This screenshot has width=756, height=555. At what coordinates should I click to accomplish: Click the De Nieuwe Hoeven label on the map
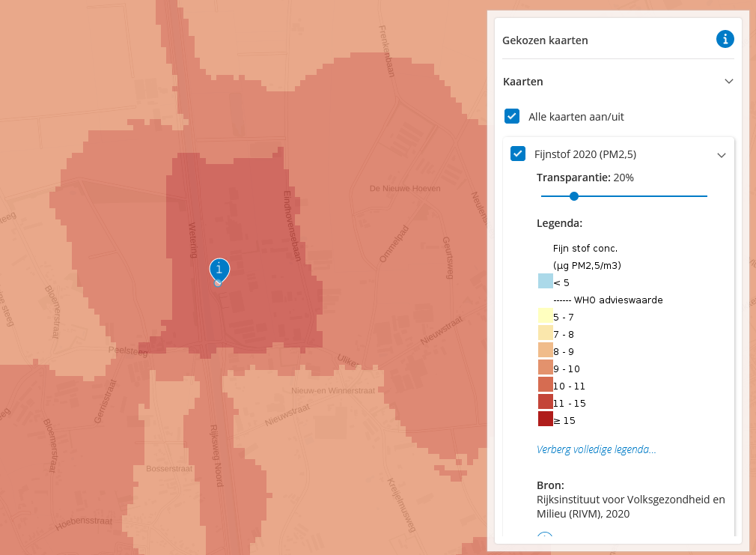405,189
